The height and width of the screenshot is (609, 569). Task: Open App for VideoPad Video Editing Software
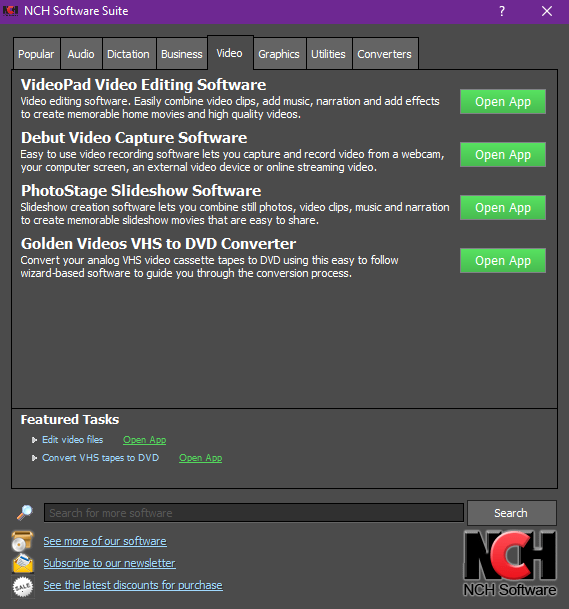[x=503, y=102]
